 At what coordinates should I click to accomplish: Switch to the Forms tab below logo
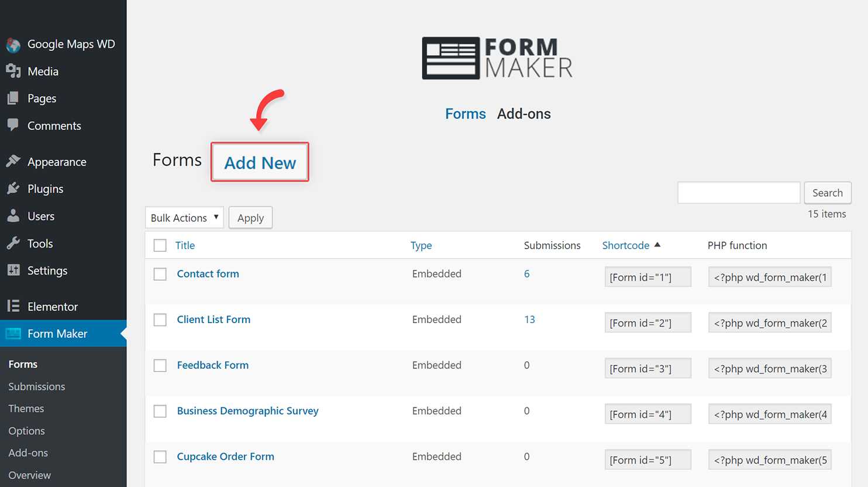(466, 114)
